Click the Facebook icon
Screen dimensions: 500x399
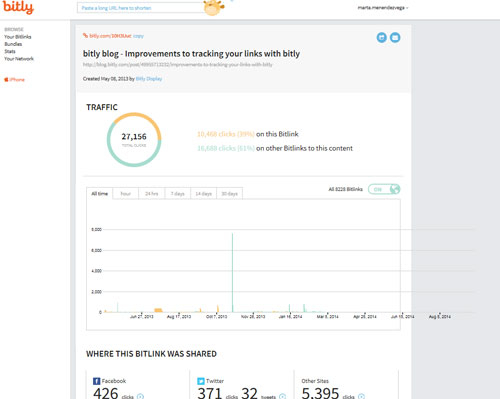97,381
